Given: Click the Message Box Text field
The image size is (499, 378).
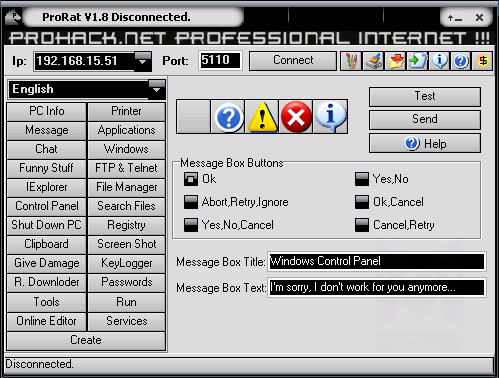Looking at the screenshot, I should point(377,287).
